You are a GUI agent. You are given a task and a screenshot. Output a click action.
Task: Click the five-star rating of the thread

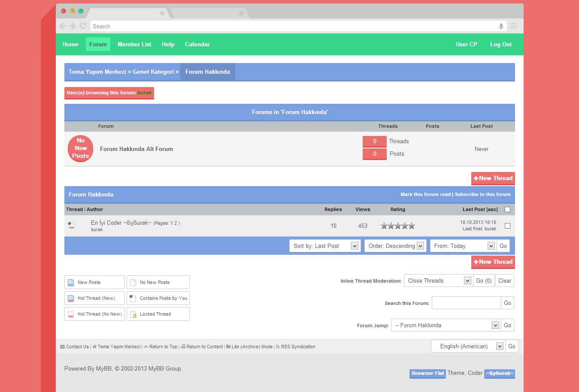coord(397,226)
